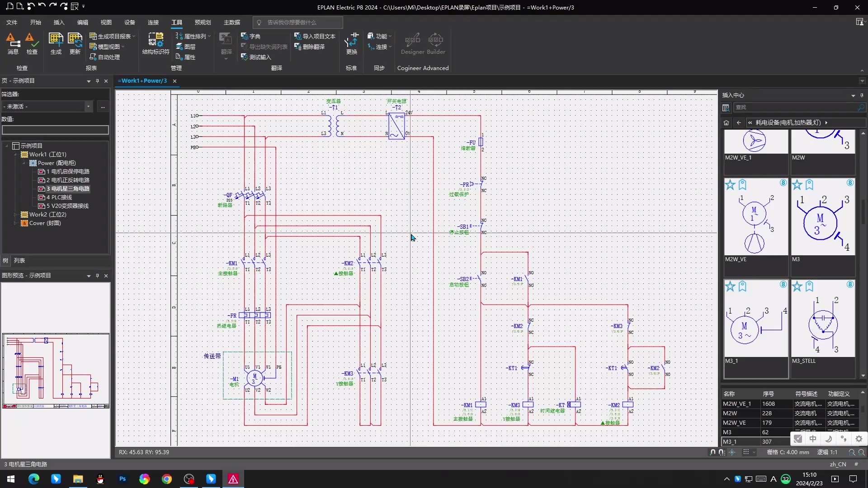The width and height of the screenshot is (868, 488).
Task: Open the 消息 messages check icon
Action: tap(13, 44)
